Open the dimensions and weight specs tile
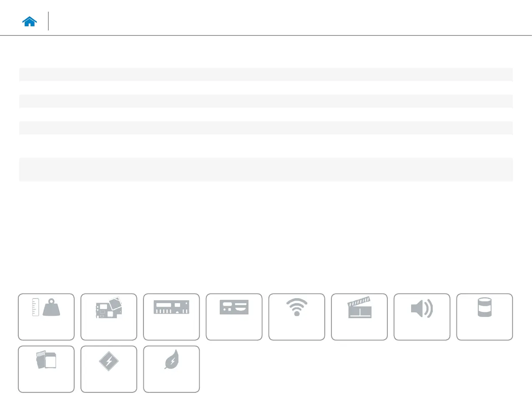 (x=46, y=317)
